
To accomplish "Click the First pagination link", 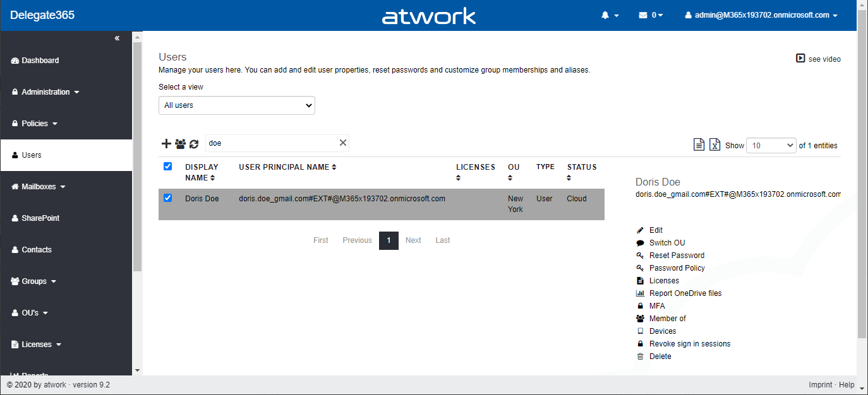I will (321, 240).
